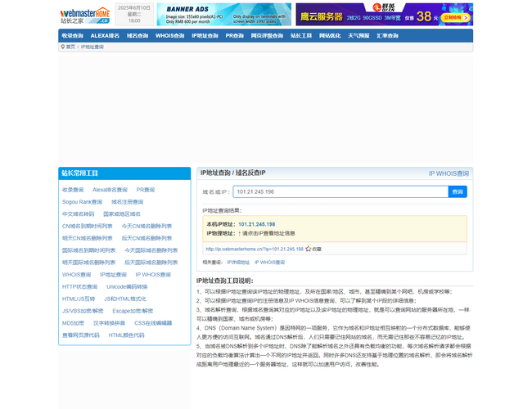Screen dimensions: 532x409
Task: Go to WHOIS查询 in the navigation bar
Action: coord(169,36)
